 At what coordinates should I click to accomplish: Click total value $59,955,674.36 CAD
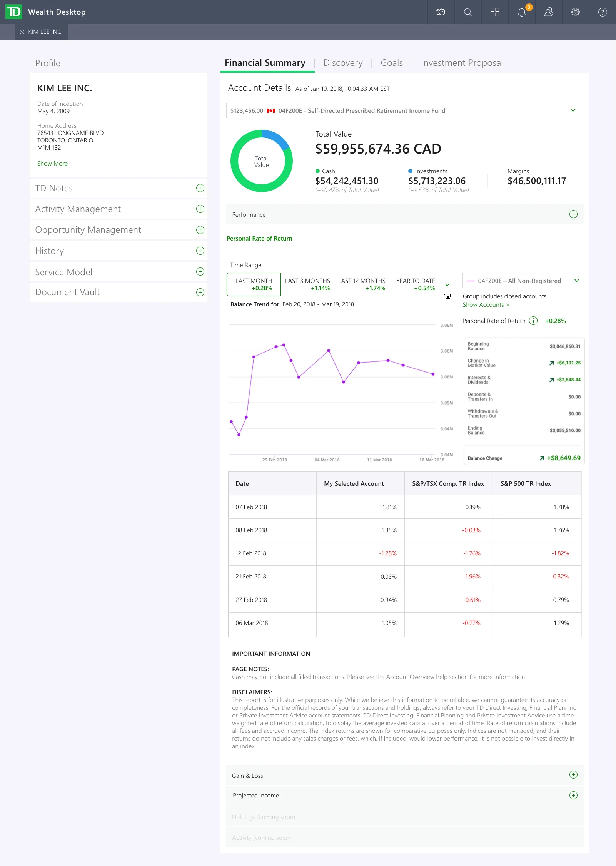coord(378,149)
